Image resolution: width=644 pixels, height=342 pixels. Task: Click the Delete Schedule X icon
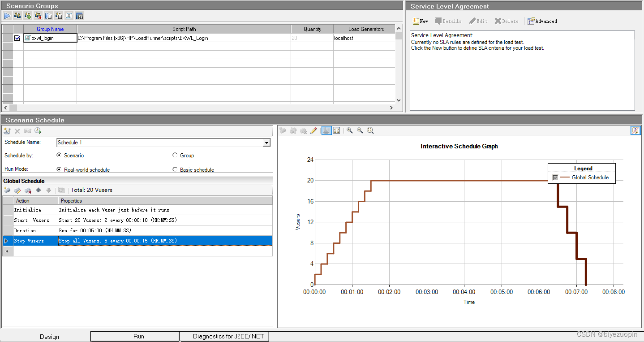[x=17, y=131]
